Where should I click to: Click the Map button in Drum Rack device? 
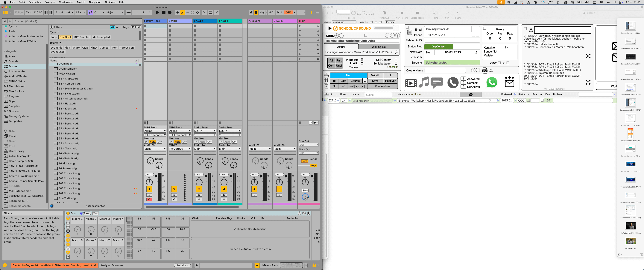[x=95, y=213]
